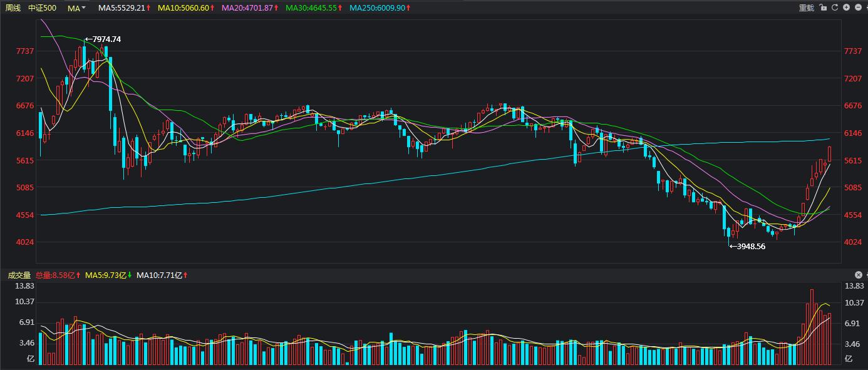The width and height of the screenshot is (868, 370).
Task: Click the refresh chart icon
Action: point(835,8)
